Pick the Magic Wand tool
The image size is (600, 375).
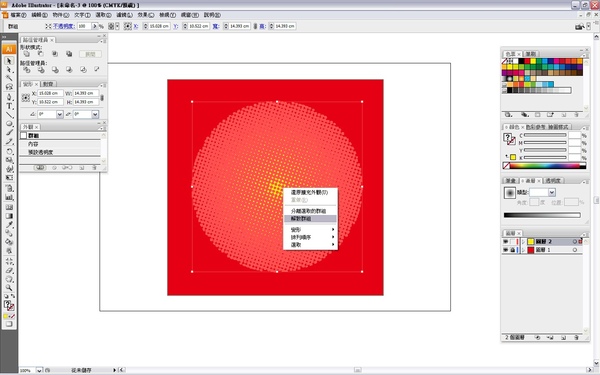click(x=10, y=78)
